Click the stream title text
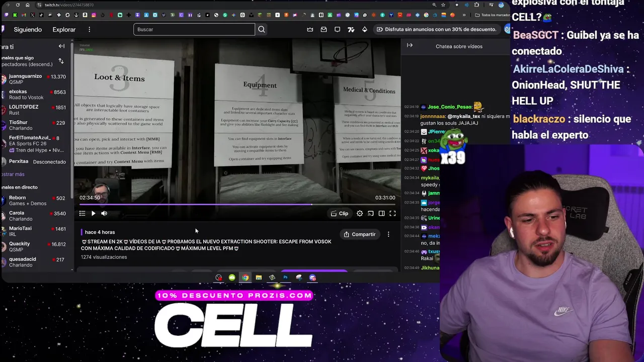Image resolution: width=644 pixels, height=362 pixels. (x=206, y=245)
